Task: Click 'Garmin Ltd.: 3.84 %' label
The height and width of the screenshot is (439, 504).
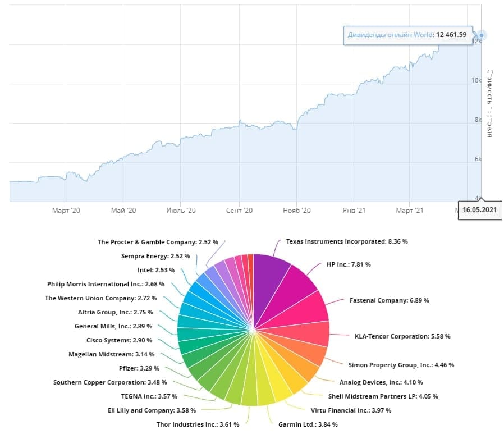Action: (x=308, y=424)
